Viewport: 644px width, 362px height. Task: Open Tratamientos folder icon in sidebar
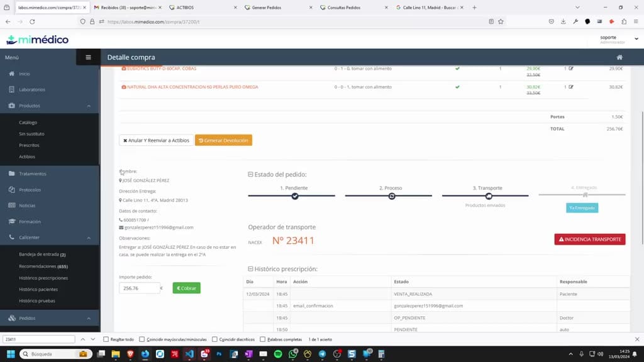11,173
